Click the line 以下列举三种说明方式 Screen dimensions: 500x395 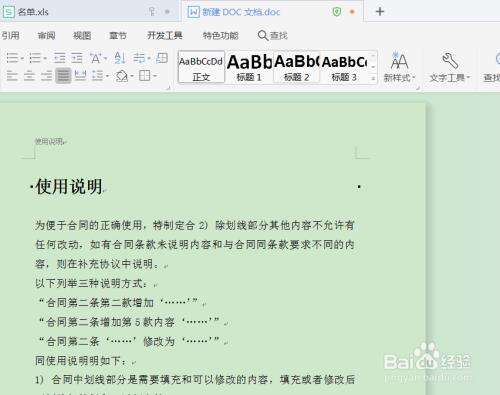click(x=91, y=283)
